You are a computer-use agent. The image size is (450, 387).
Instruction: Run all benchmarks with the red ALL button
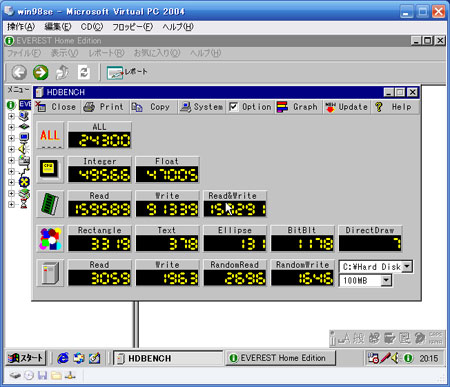click(x=50, y=135)
